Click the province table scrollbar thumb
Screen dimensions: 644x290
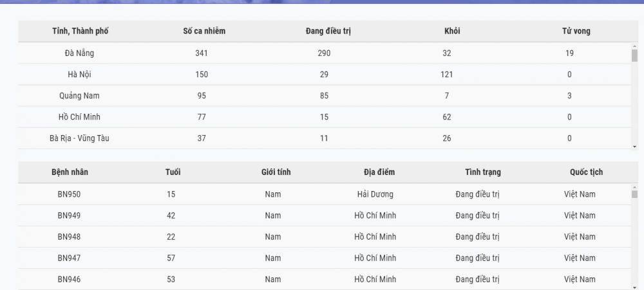pos(634,55)
